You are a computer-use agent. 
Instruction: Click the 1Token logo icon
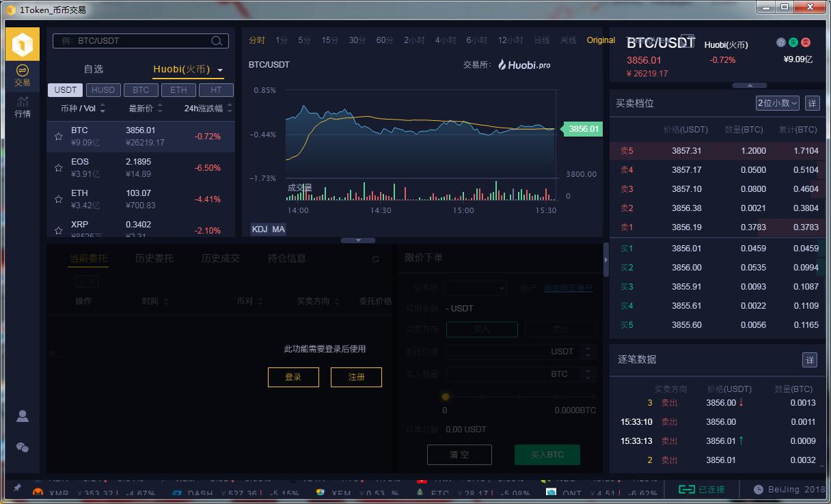tap(23, 45)
